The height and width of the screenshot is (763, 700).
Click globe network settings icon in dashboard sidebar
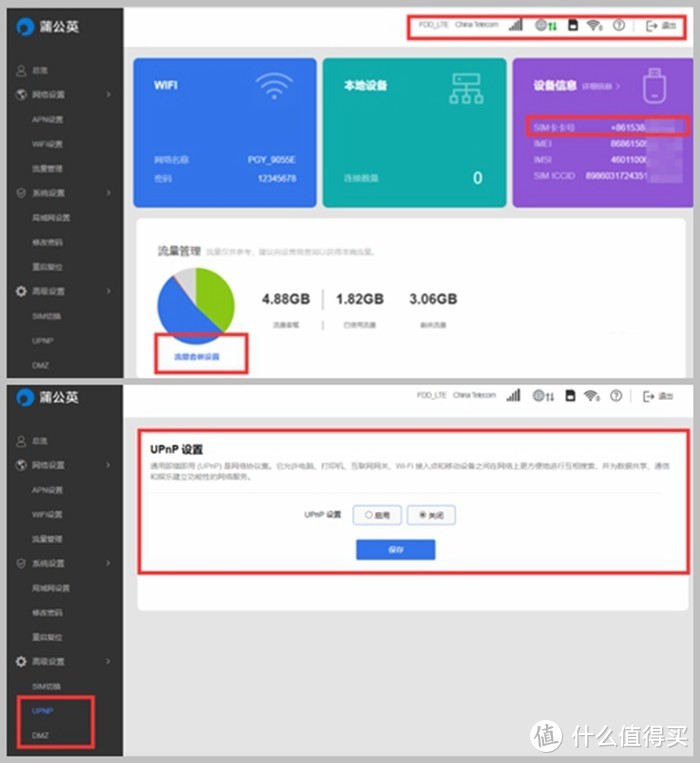tap(21, 94)
